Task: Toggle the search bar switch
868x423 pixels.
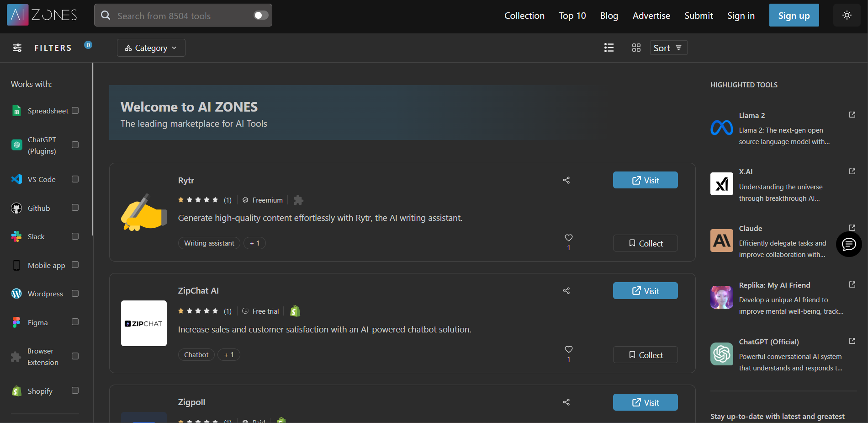Action: point(261,16)
